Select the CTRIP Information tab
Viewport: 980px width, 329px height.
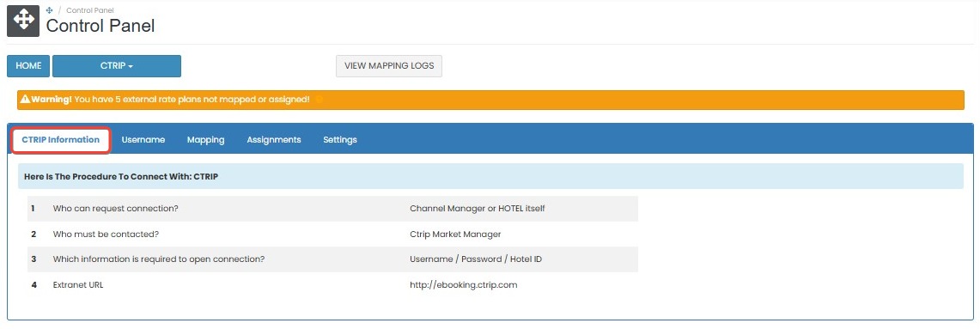[x=61, y=140]
